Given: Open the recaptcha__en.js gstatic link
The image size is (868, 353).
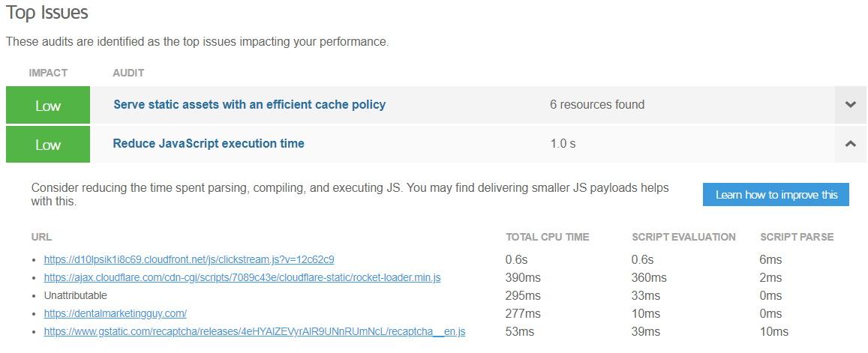Looking at the screenshot, I should 254,331.
